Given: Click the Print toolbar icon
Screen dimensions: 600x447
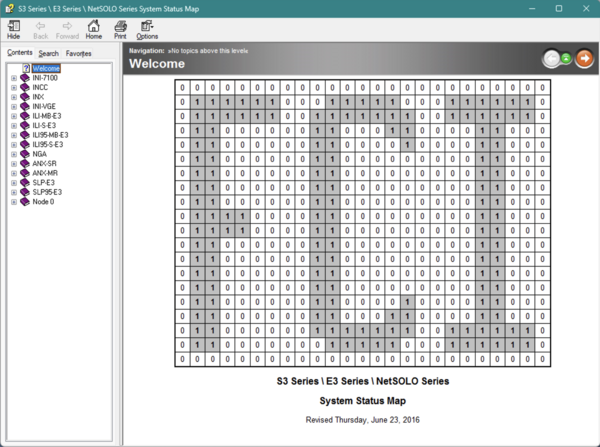Looking at the screenshot, I should (x=120, y=30).
